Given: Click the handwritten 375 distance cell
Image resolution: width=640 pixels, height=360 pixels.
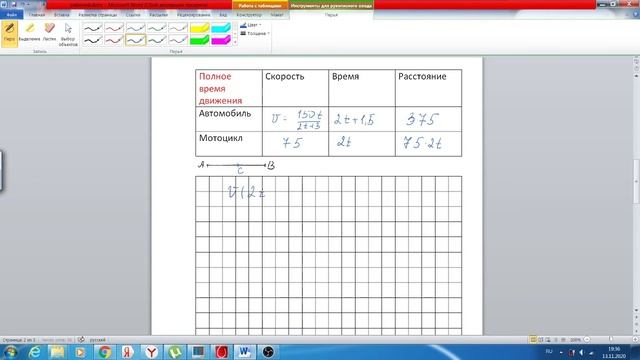Looking at the screenshot, I should (428, 119).
